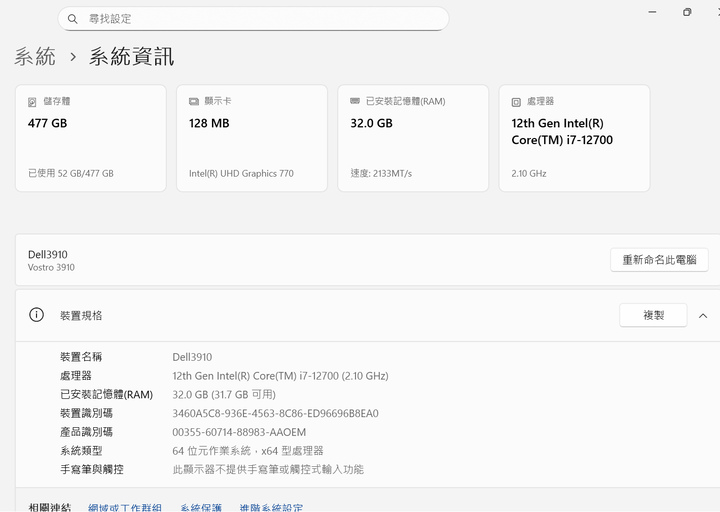Viewport: 720px width, 512px height.
Task: Select 32.0 GB (31.7 GB 可用) value
Action: 224,395
